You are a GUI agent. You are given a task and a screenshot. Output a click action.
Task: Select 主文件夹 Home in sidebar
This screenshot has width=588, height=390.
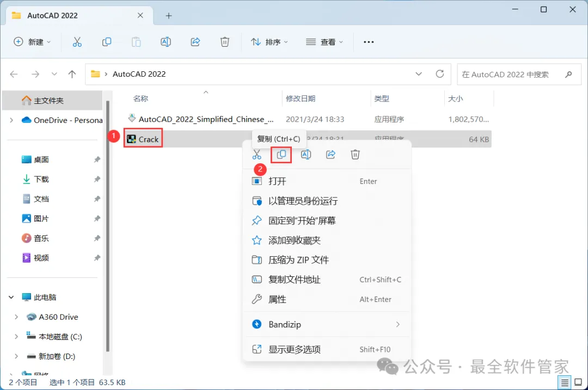coord(52,101)
